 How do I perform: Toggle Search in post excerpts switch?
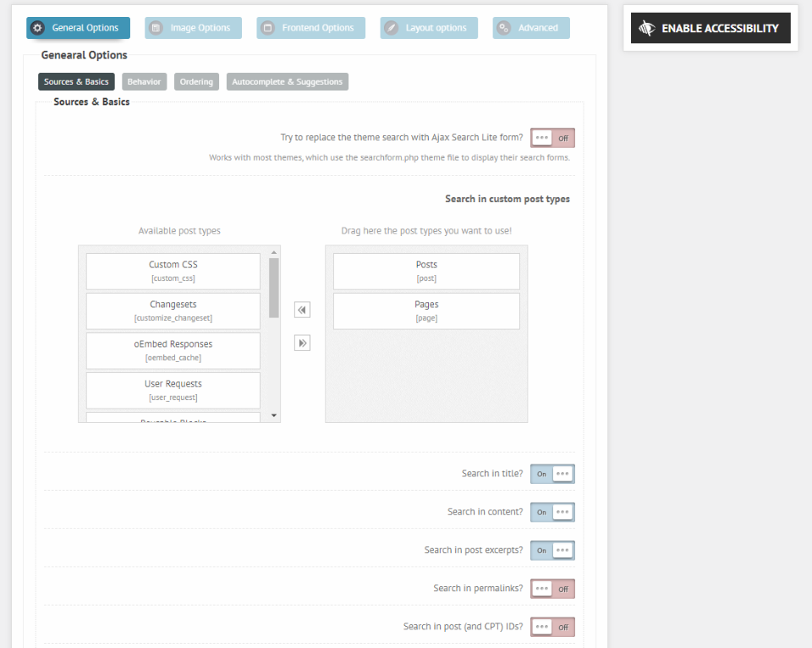552,550
